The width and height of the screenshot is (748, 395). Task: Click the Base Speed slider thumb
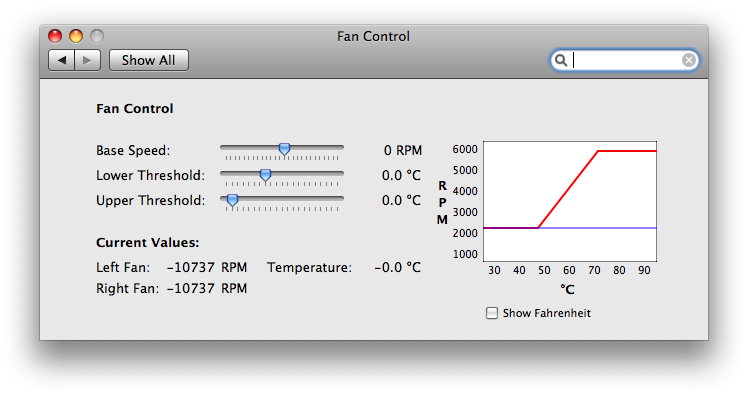click(284, 149)
